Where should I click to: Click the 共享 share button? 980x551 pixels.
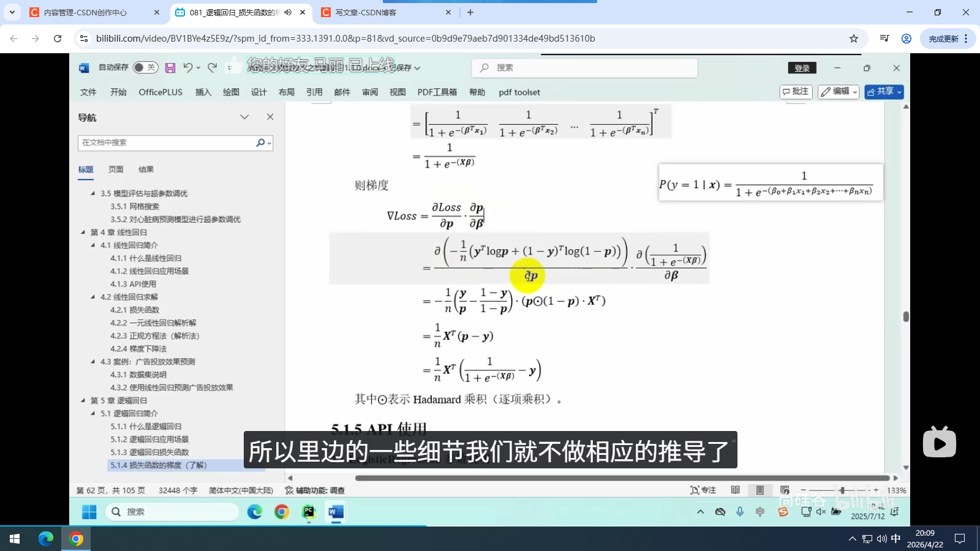click(884, 91)
